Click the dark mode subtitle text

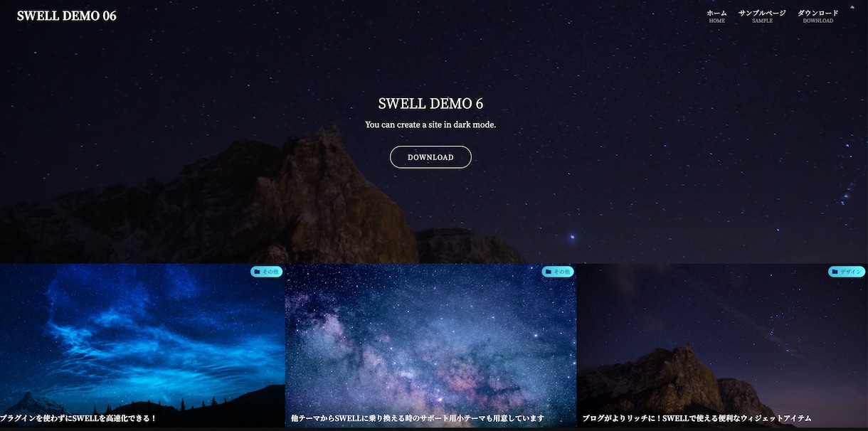(430, 124)
